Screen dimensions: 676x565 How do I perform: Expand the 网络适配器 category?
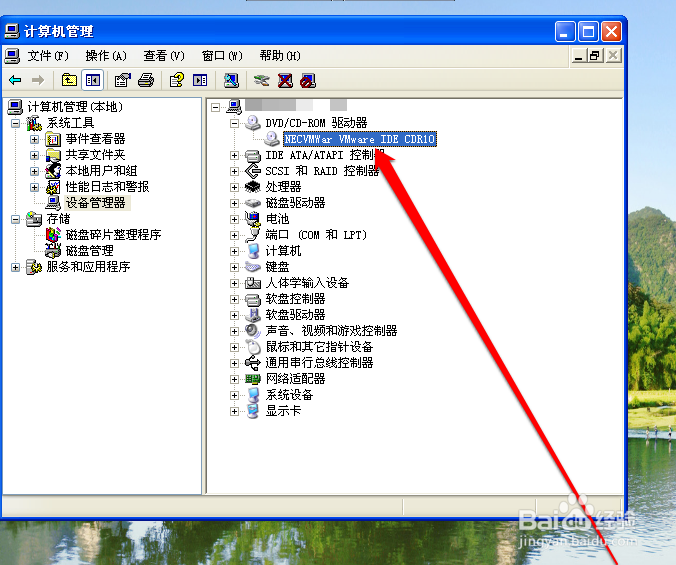234,379
